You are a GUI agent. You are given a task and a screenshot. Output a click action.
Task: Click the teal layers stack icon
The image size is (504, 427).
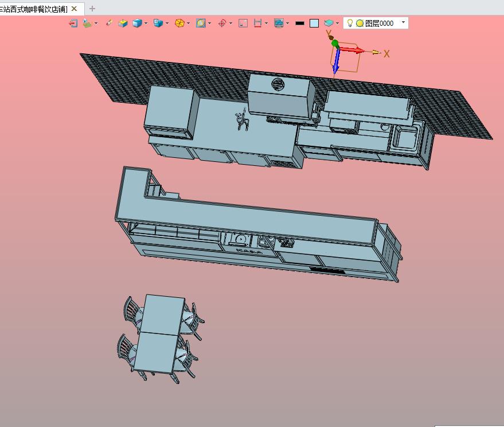[329, 23]
